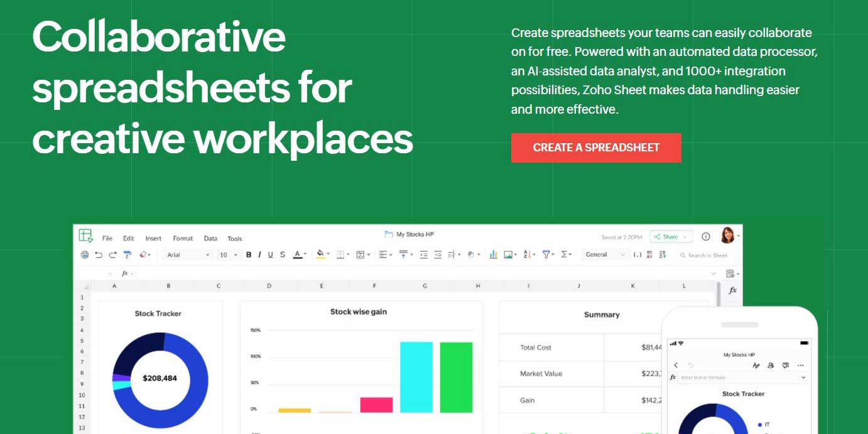The width and height of the screenshot is (868, 434).
Task: Open the text color A option
Action: [300, 255]
